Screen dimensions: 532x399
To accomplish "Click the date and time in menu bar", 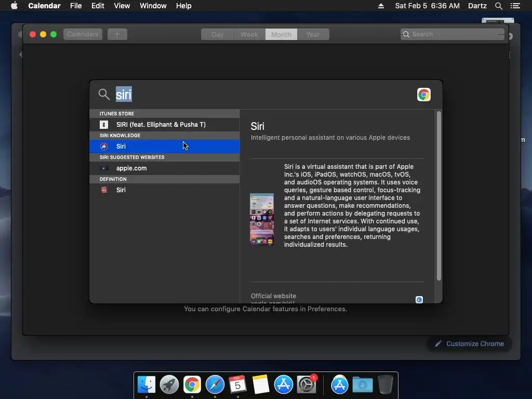I will pos(427,6).
